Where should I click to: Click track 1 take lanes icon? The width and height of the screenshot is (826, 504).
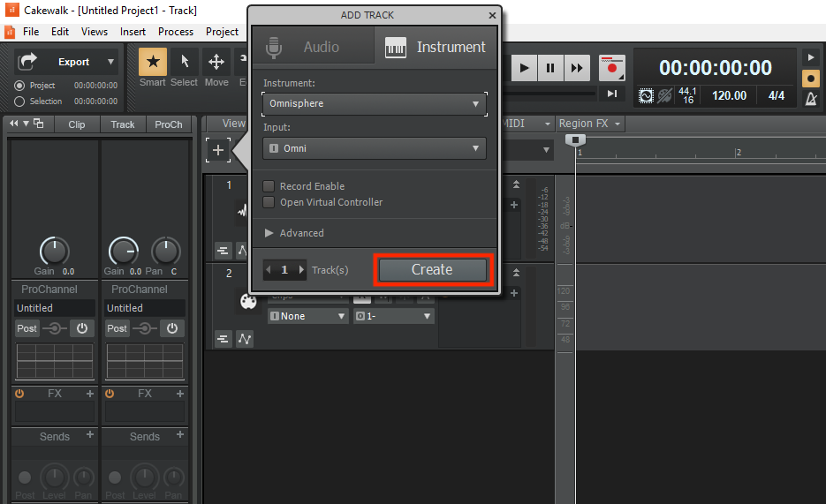(224, 251)
